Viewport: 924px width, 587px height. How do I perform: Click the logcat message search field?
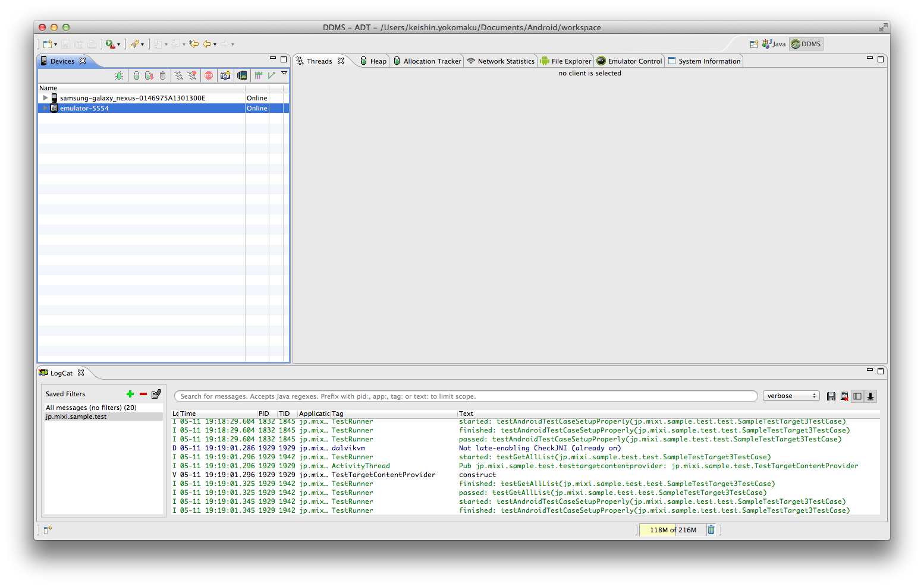466,396
